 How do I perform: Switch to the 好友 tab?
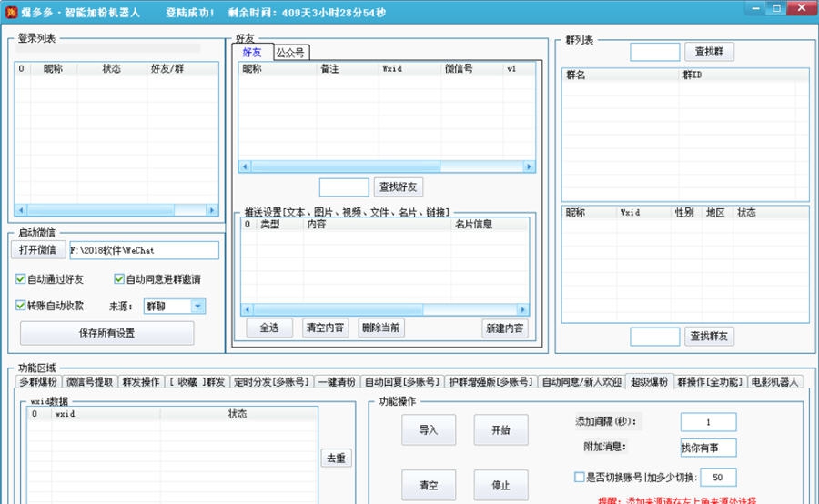click(x=252, y=52)
